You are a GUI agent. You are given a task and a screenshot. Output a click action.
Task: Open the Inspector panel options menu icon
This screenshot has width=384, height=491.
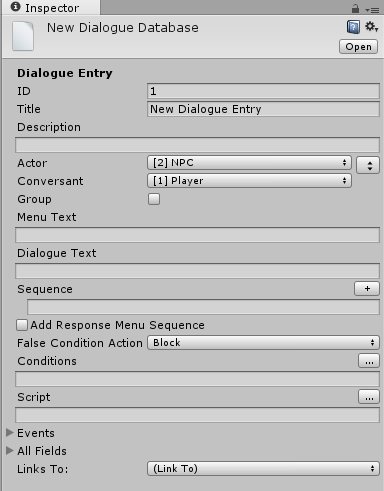372,10
